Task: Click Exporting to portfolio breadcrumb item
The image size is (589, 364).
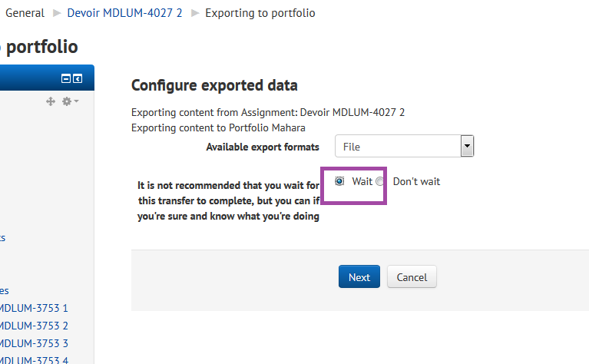Action: pyautogui.click(x=260, y=13)
